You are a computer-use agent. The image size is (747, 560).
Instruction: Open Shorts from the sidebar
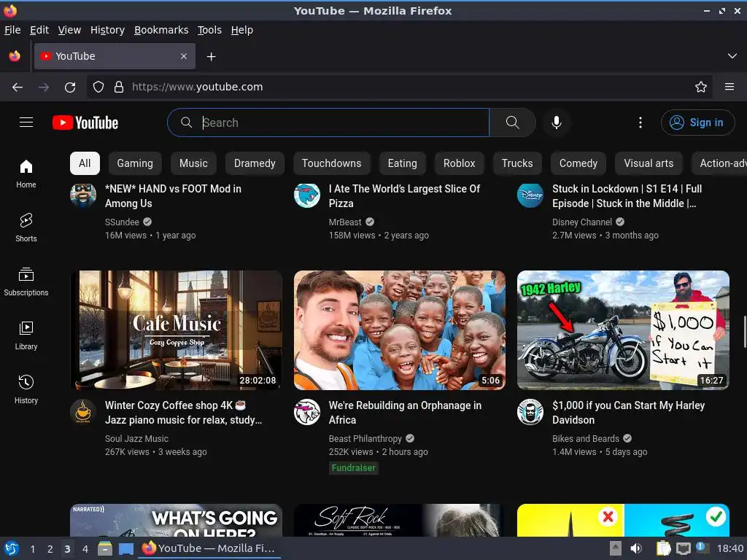coord(26,228)
